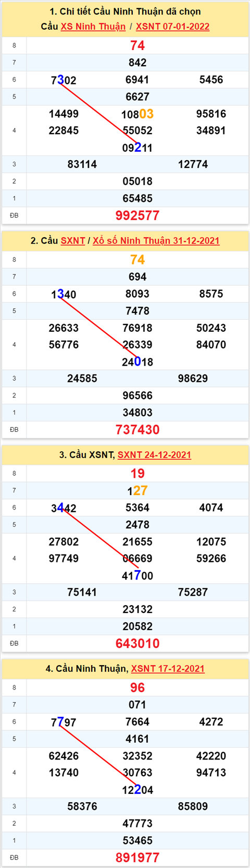Click number 41700 in third table
Image resolution: width=250 pixels, height=868 pixels.
[137, 575]
